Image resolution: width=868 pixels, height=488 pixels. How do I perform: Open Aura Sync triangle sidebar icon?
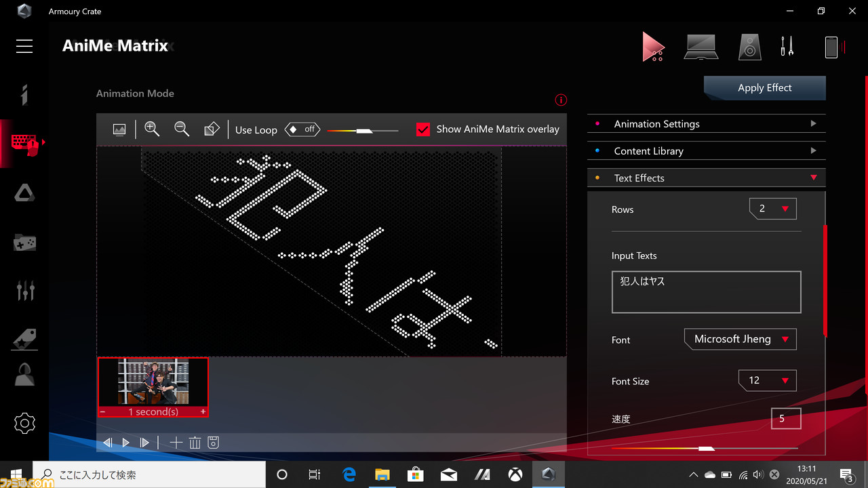[x=24, y=192]
